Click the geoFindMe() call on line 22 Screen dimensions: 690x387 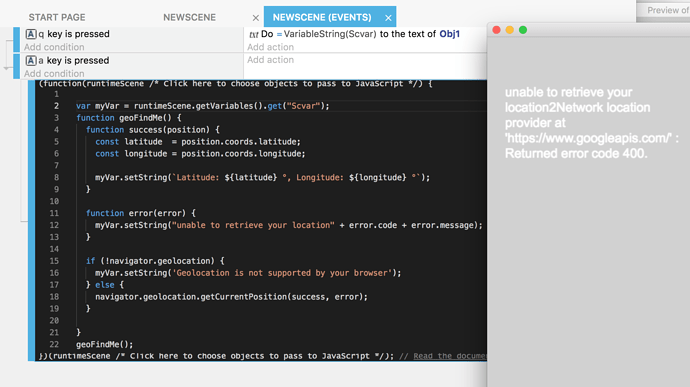104,344
